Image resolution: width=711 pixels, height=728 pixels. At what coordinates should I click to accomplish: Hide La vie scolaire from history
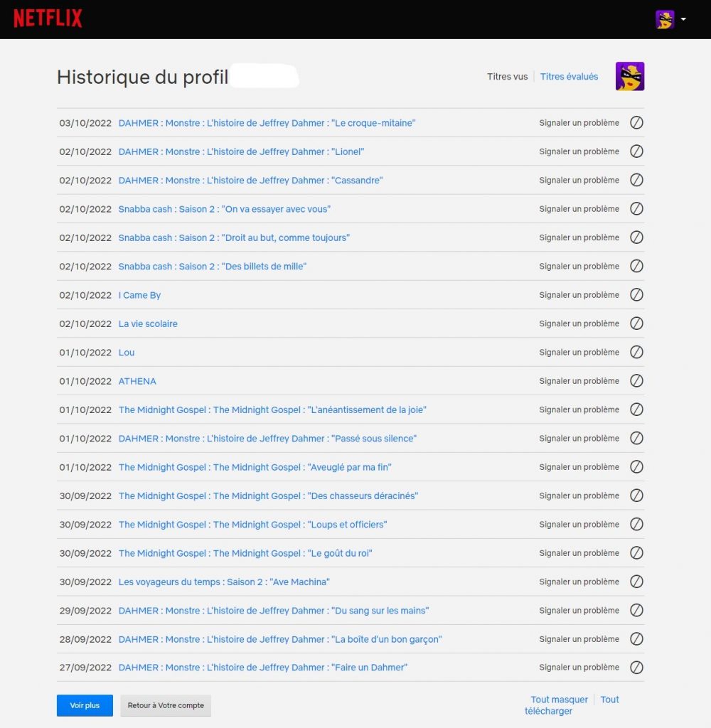(x=636, y=323)
